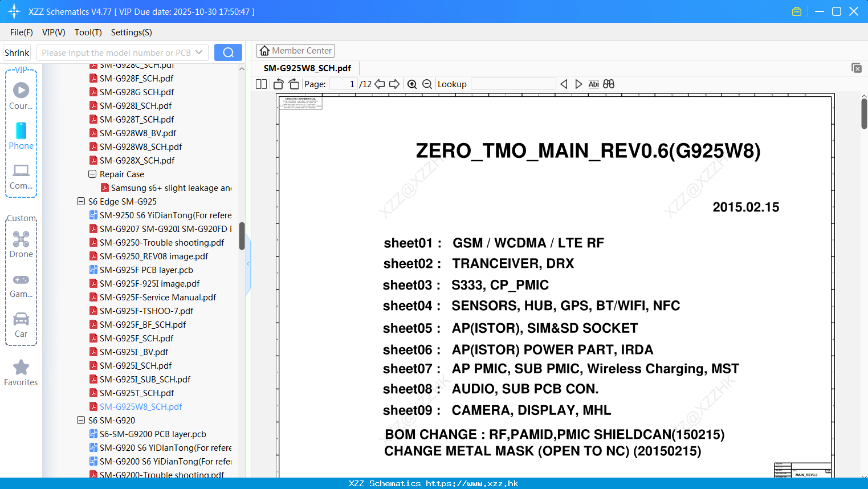This screenshot has width=868, height=489.
Task: Click the yellow toolbox icon in title bar
Action: [x=797, y=11]
